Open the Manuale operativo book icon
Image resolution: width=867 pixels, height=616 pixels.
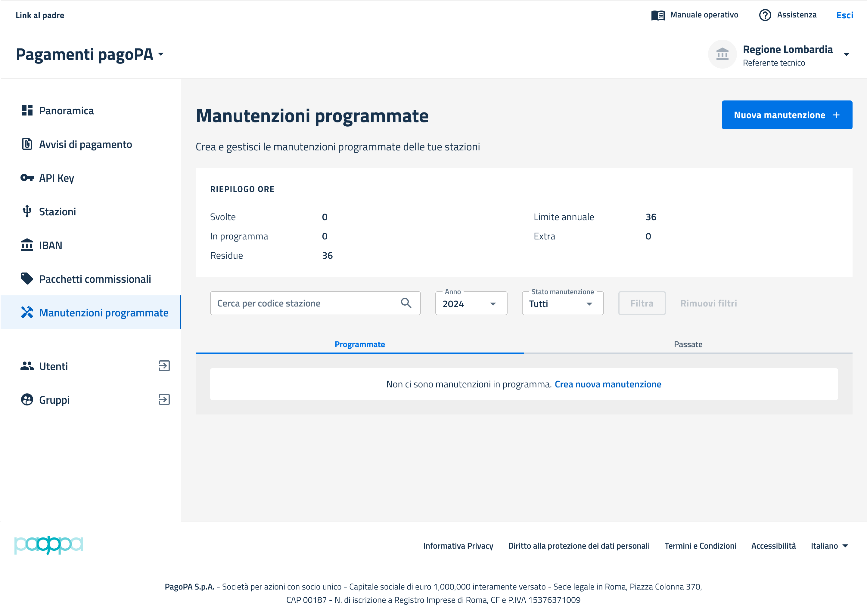tap(657, 15)
